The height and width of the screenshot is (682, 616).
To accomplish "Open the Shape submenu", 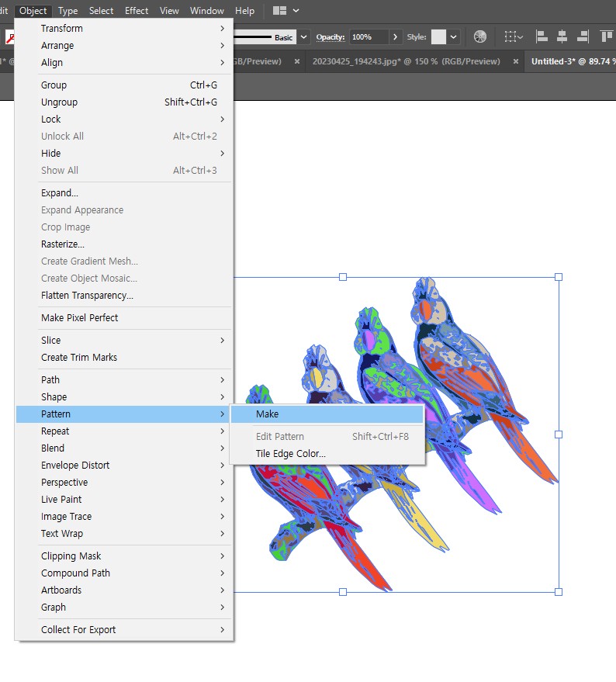I will [x=124, y=396].
